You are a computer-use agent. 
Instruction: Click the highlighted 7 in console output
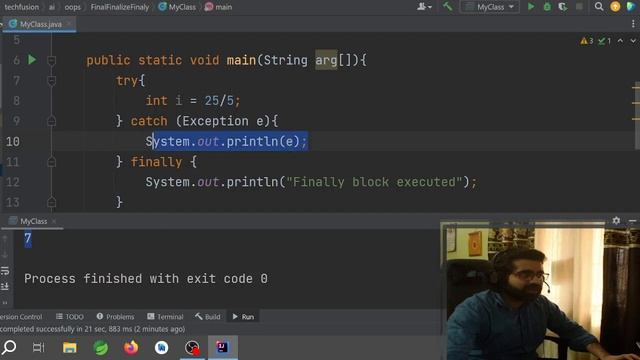coord(28,238)
